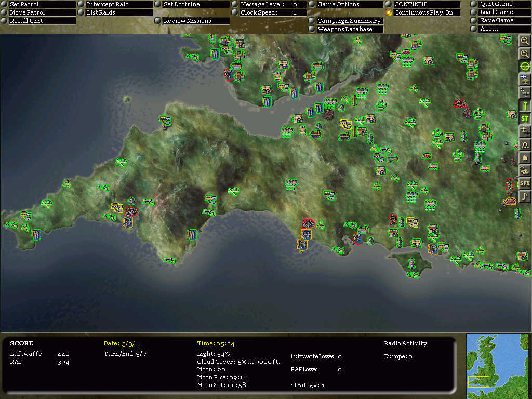Click the radar towers icon in sidebar
The image size is (532, 399).
point(525,144)
